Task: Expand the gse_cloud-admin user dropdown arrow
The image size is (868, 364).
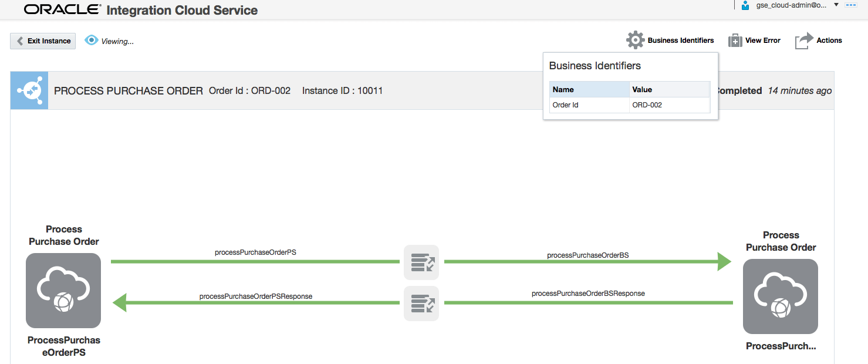Action: 836,5
